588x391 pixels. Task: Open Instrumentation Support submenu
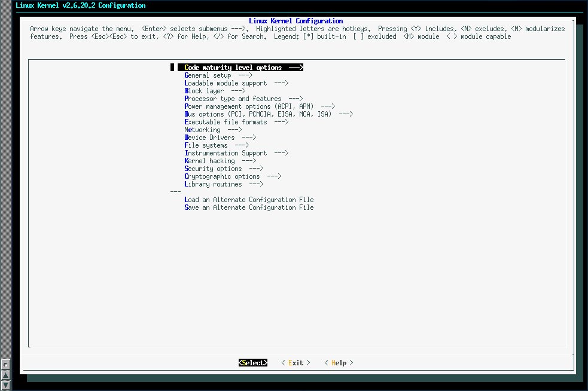pos(236,153)
